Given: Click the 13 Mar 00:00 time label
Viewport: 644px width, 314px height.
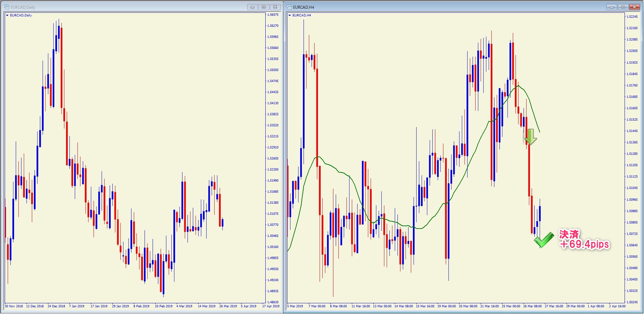Looking at the screenshot, I should 382,306.
